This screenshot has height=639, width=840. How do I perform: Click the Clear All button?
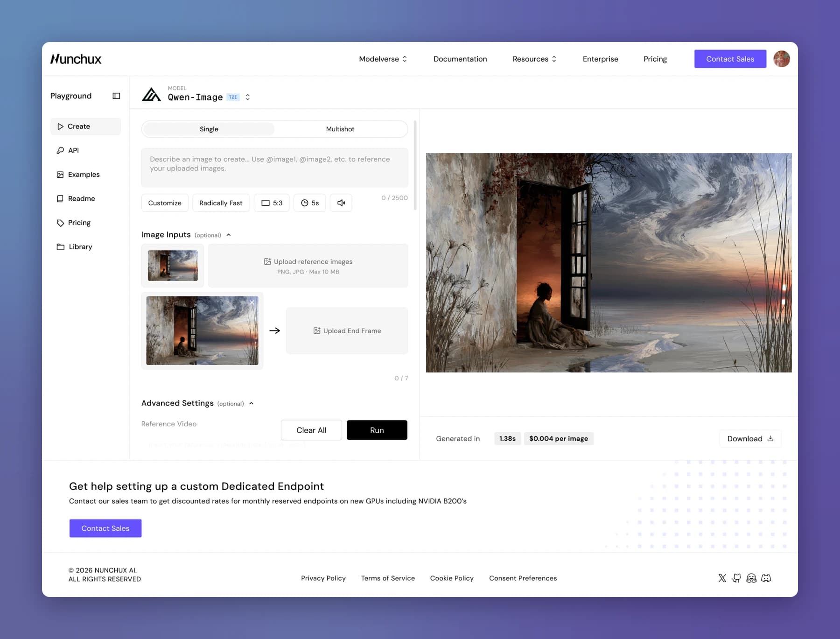pyautogui.click(x=311, y=430)
